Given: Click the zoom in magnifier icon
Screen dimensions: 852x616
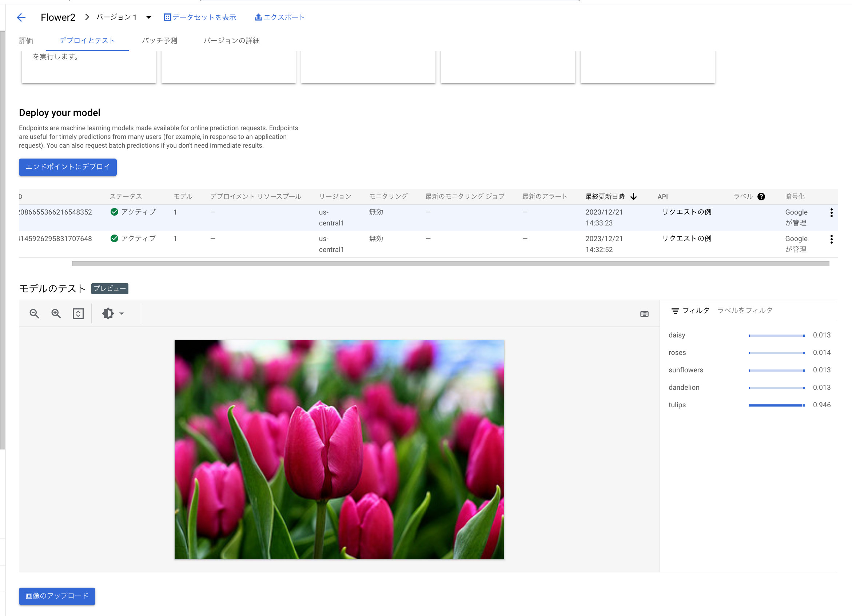Looking at the screenshot, I should pos(56,313).
